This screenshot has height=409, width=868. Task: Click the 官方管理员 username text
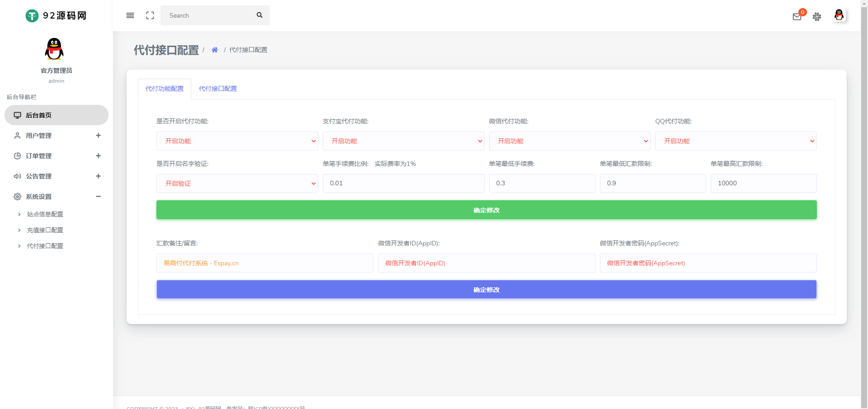point(56,71)
